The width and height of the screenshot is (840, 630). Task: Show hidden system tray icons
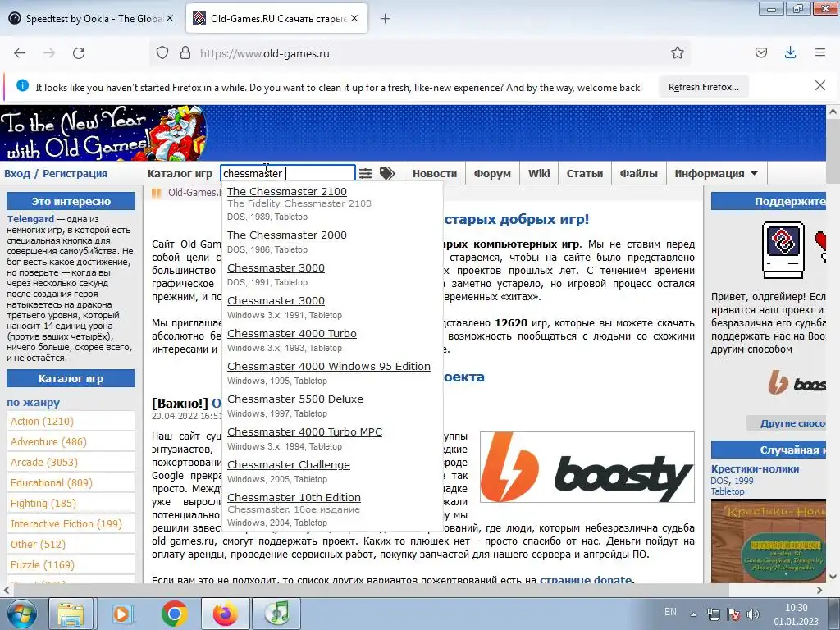[x=693, y=614]
